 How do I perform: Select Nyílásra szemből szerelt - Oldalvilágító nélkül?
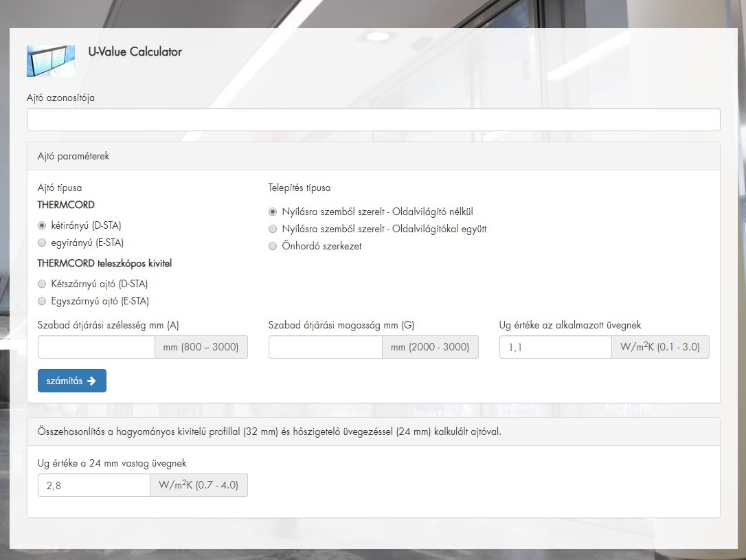pos(273,212)
